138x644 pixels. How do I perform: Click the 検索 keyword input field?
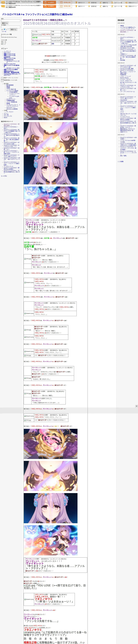tap(11, 21)
